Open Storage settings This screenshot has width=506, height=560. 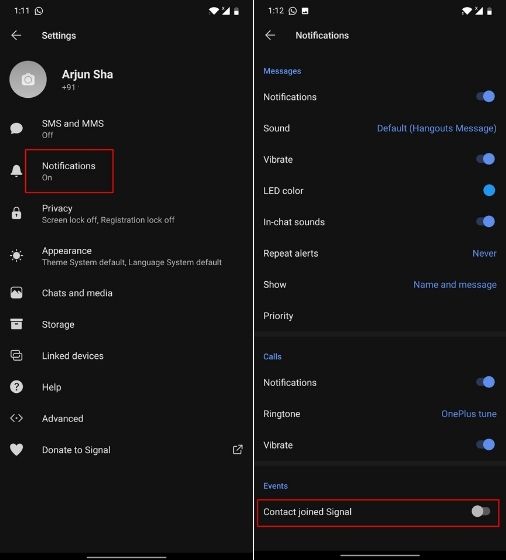click(x=126, y=324)
